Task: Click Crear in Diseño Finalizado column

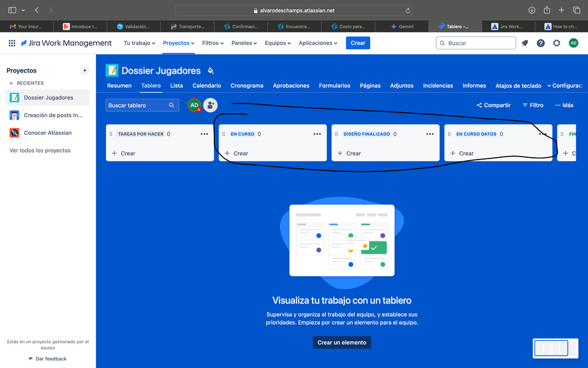Action: (349, 154)
